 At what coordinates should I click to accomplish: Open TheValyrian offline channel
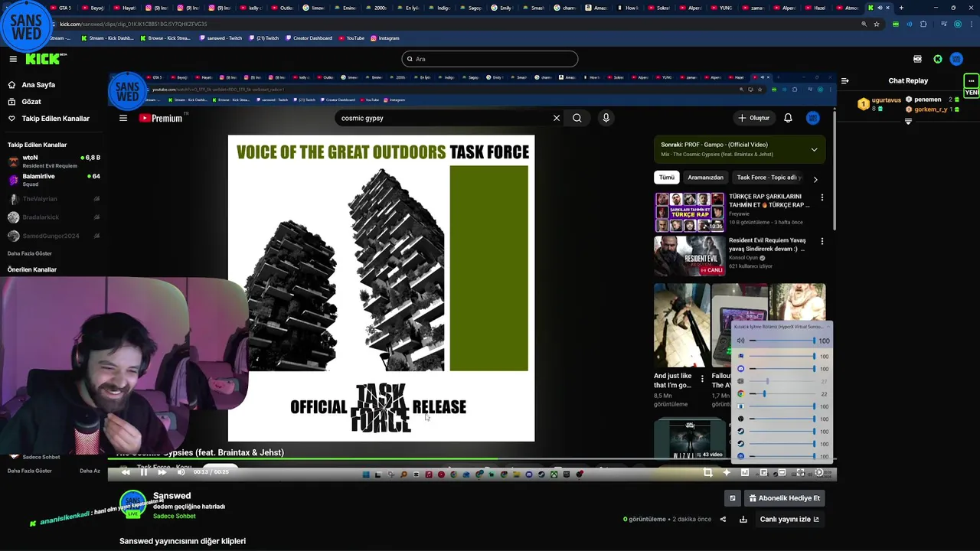click(x=54, y=199)
